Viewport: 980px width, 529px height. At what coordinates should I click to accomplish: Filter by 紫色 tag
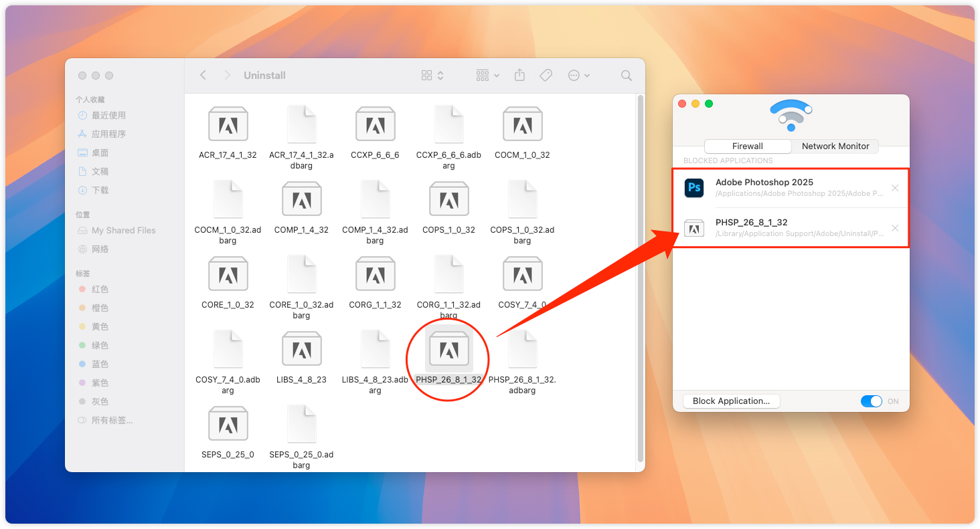93,383
